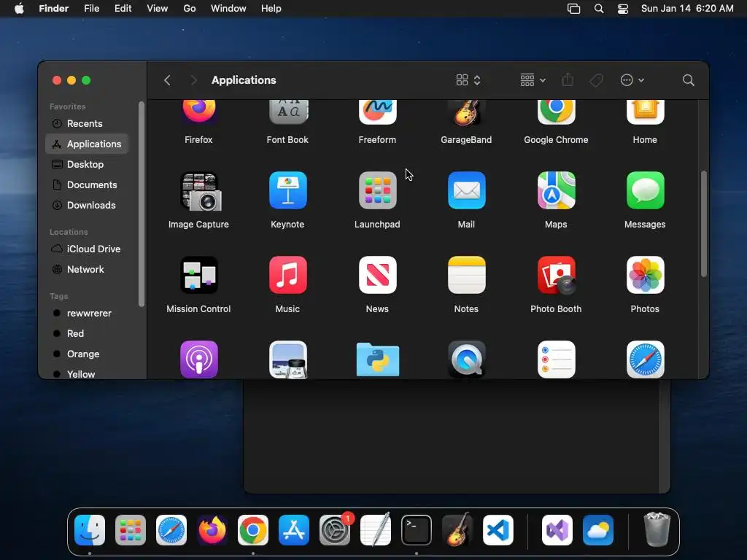Image resolution: width=747 pixels, height=560 pixels.
Task: Show Recents in the Finder sidebar
Action: pos(87,123)
